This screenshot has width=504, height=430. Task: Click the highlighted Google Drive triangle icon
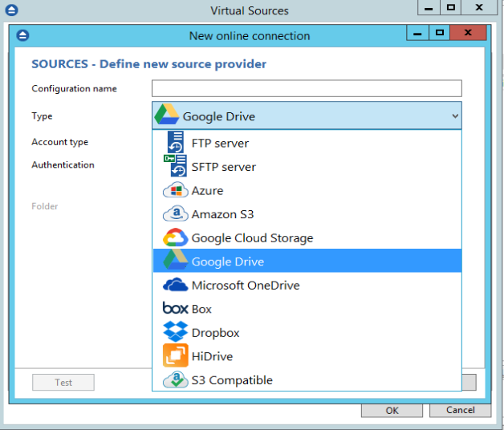tap(176, 260)
